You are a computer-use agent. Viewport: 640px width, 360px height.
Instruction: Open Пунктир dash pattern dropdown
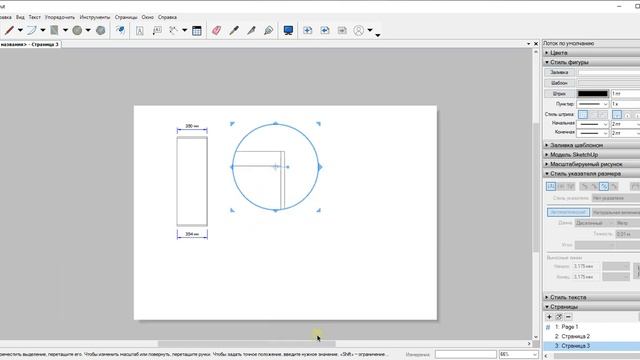click(593, 104)
